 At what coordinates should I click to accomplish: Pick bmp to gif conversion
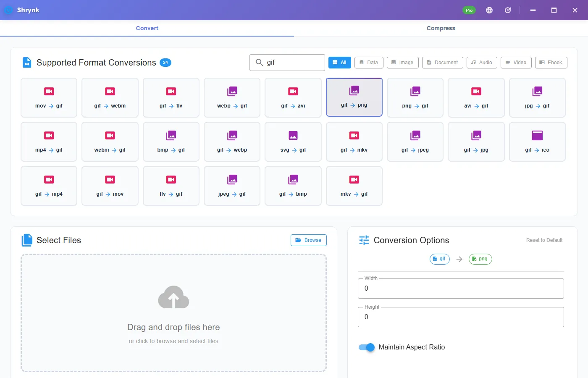171,142
